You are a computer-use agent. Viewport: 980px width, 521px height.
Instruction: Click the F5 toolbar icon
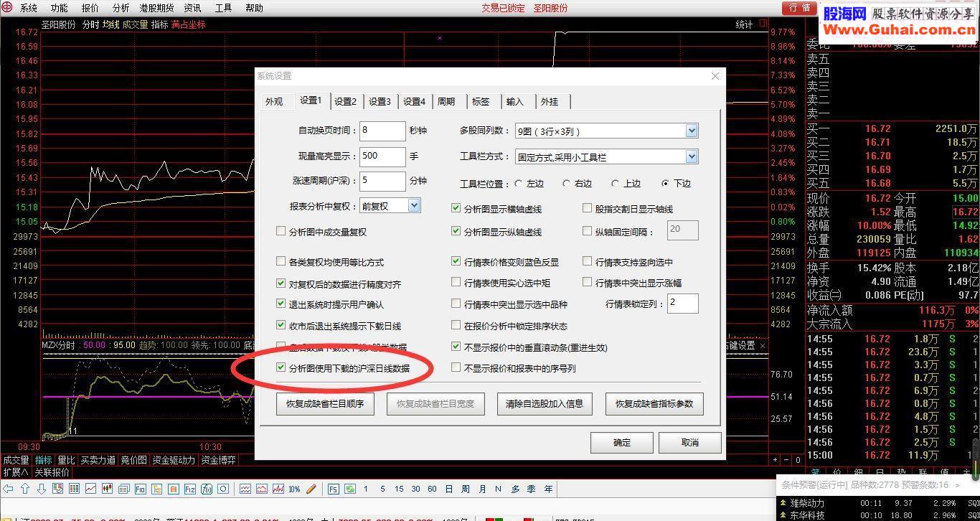pos(334,489)
